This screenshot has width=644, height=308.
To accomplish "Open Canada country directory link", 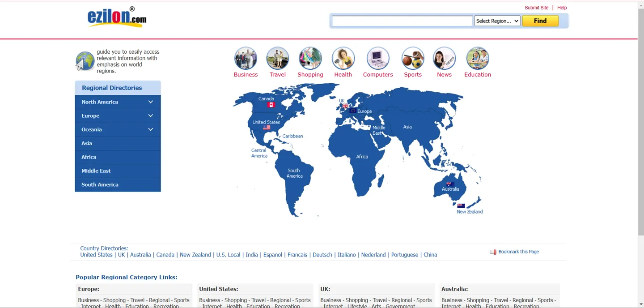I will (165, 255).
